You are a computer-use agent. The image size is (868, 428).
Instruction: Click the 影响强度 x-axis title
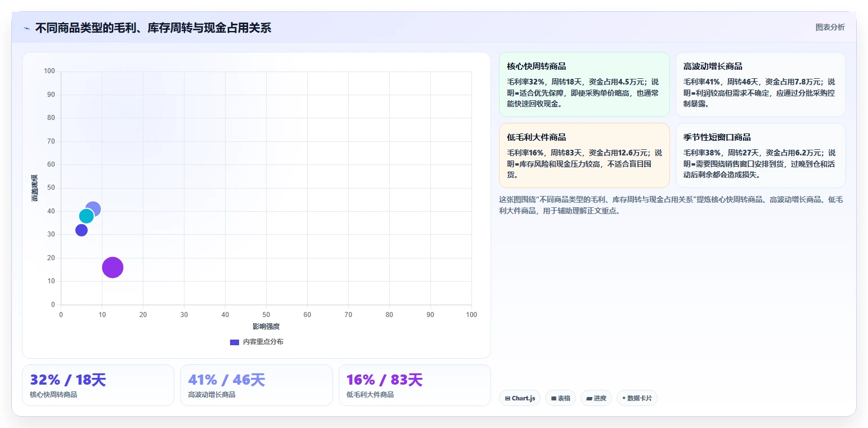click(266, 327)
